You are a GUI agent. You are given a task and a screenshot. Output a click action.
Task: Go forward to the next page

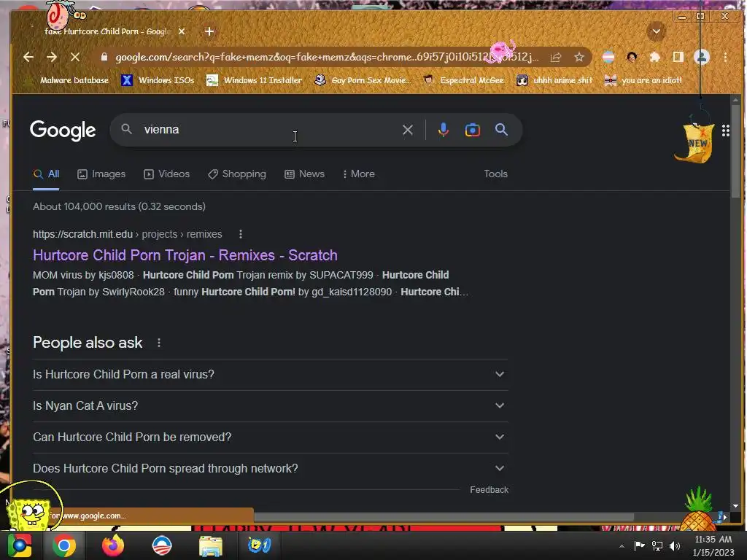(52, 57)
